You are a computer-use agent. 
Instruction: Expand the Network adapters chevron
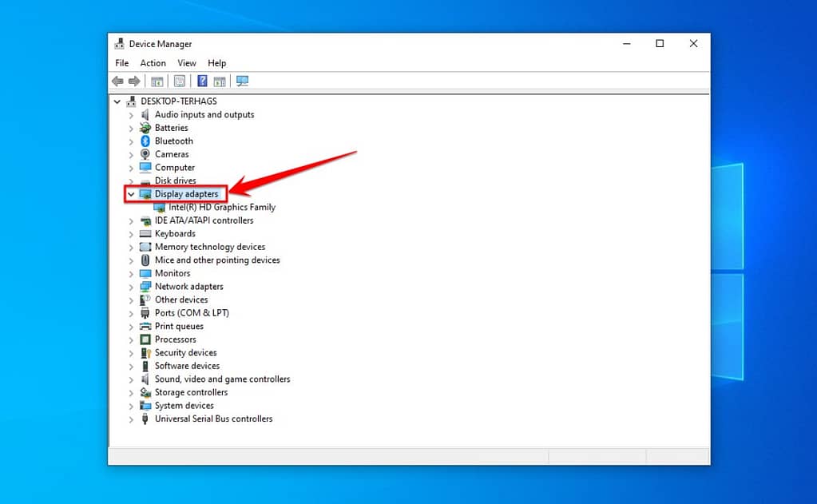pos(131,288)
